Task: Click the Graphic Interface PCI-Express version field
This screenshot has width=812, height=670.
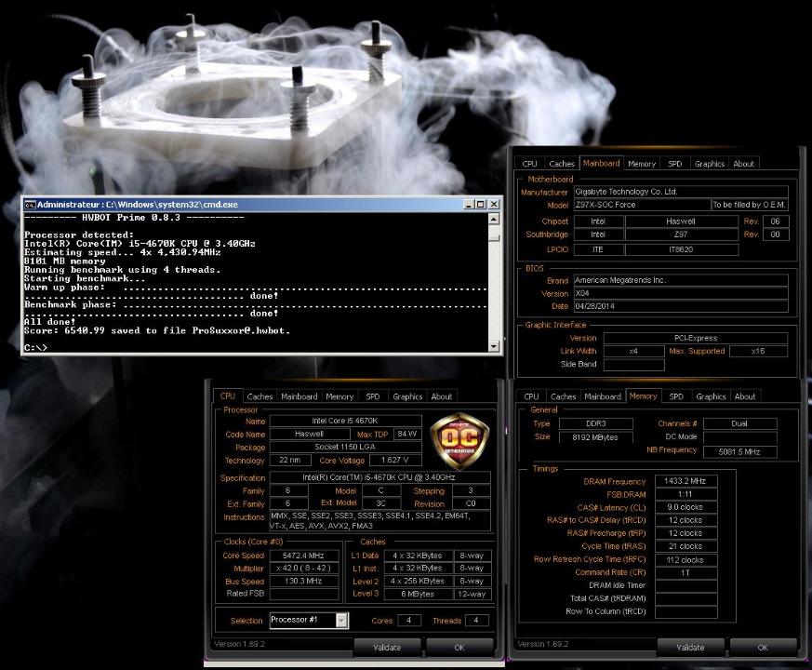Action: [x=696, y=338]
